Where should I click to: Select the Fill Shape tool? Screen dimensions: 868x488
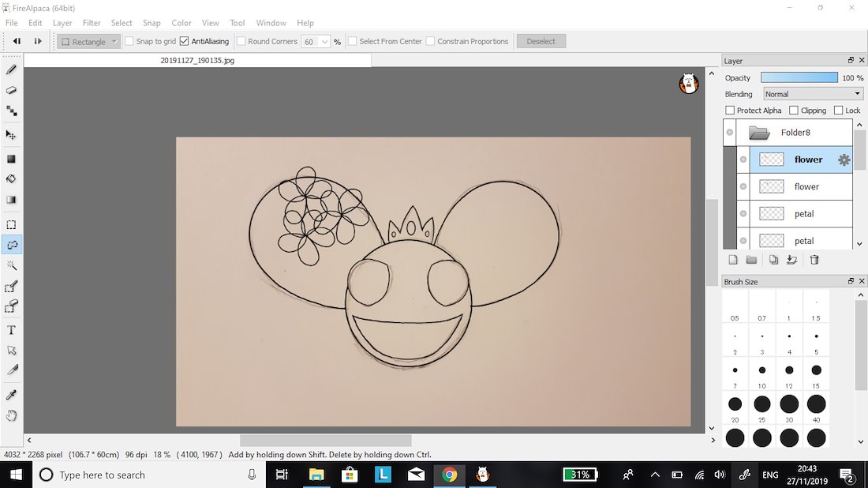11,159
